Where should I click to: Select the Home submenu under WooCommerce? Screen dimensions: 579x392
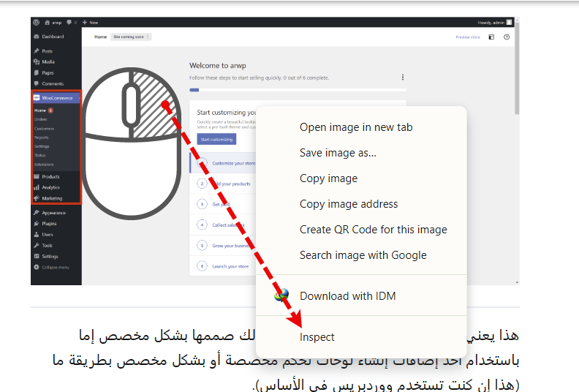[x=40, y=110]
